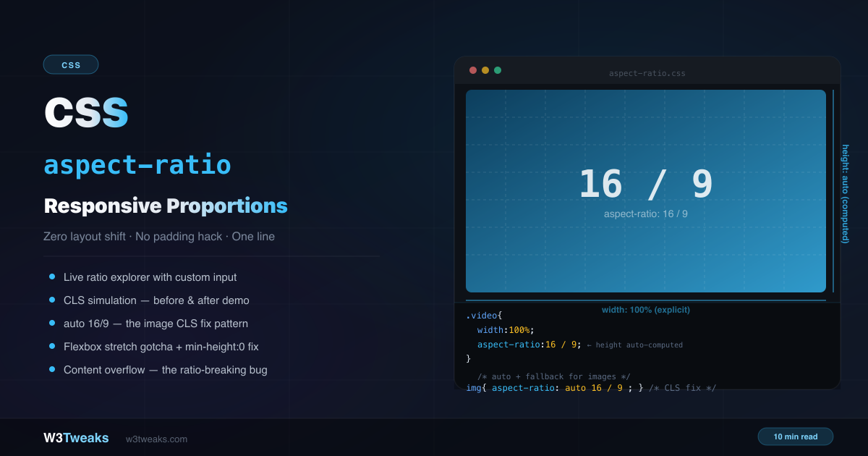868x456 pixels.
Task: Click 'Live ratio explorer with custom input'
Action: point(150,277)
